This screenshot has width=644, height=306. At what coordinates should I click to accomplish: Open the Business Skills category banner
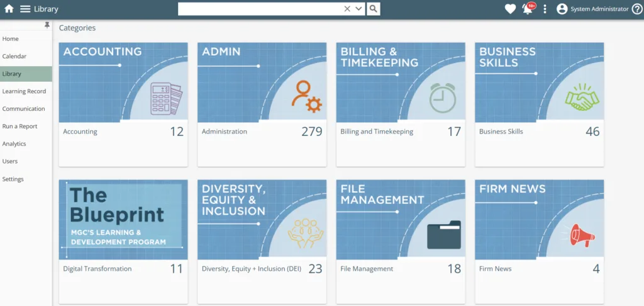[x=540, y=82]
